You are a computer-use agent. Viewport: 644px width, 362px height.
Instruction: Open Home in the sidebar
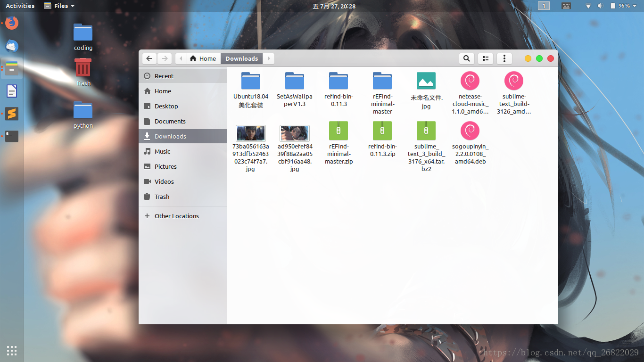point(183,91)
